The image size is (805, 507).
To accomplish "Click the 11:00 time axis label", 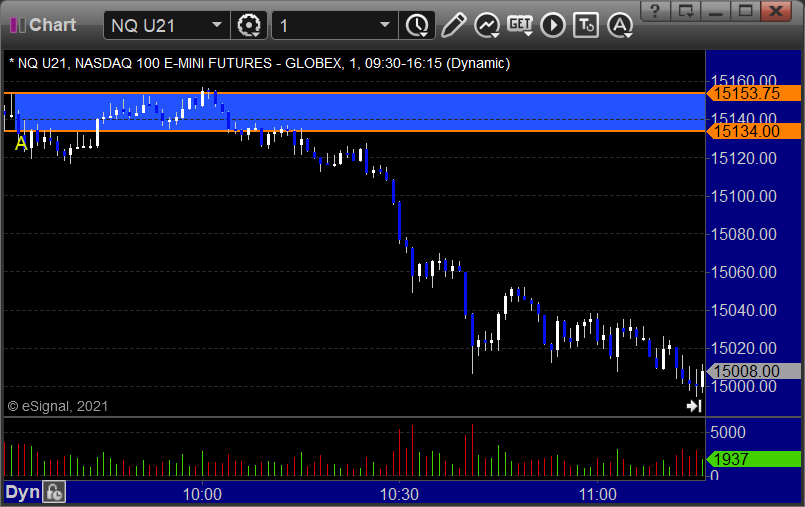I will point(598,495).
